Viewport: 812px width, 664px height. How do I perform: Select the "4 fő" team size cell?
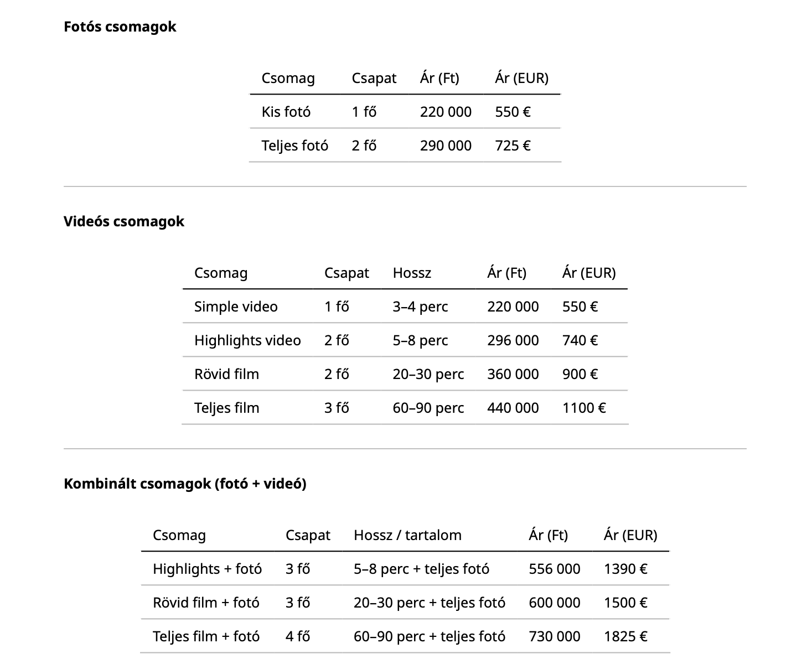point(298,636)
